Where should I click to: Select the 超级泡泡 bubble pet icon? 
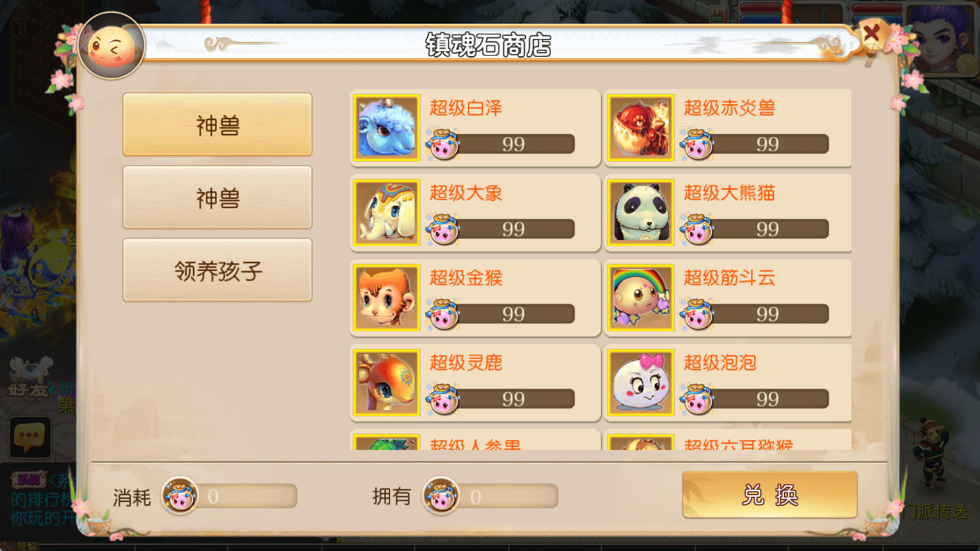tap(641, 383)
